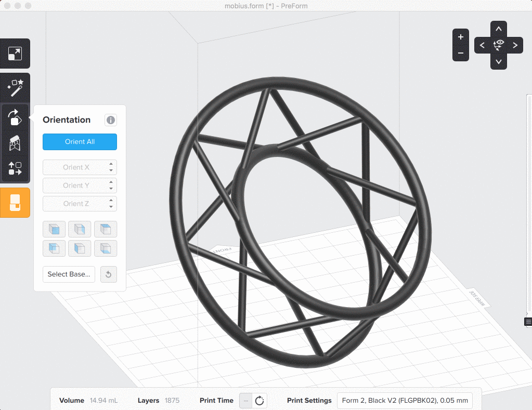Choose the bottom-row left cube orientation preset
This screenshot has width=532, height=410.
54,248
